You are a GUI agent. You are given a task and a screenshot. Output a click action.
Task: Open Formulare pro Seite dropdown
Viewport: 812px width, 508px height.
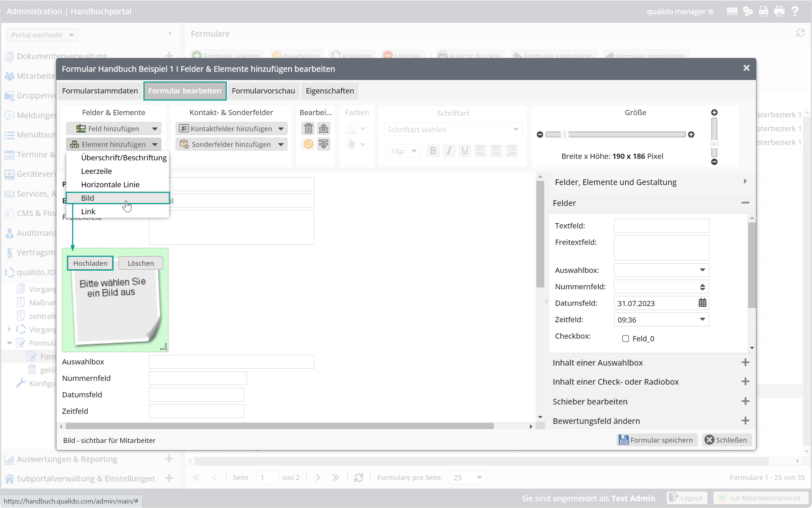(468, 478)
